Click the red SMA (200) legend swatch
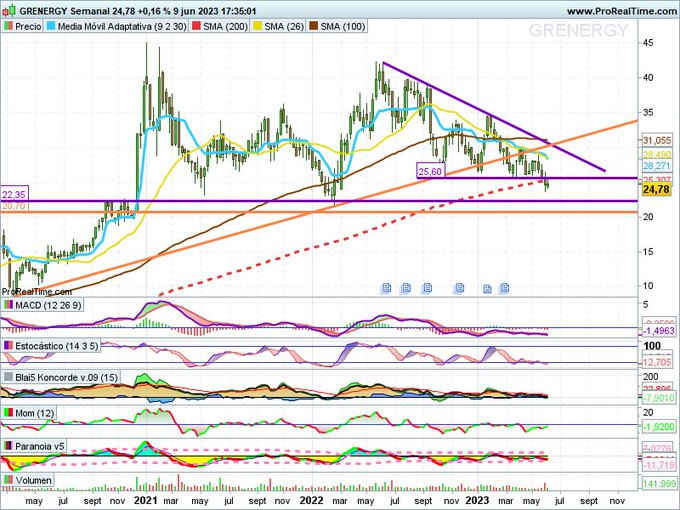Image resolution: width=680 pixels, height=510 pixels. (196, 26)
